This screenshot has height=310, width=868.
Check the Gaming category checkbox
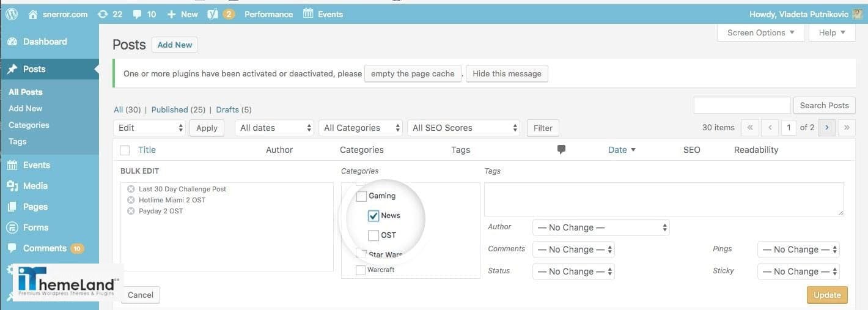(361, 196)
